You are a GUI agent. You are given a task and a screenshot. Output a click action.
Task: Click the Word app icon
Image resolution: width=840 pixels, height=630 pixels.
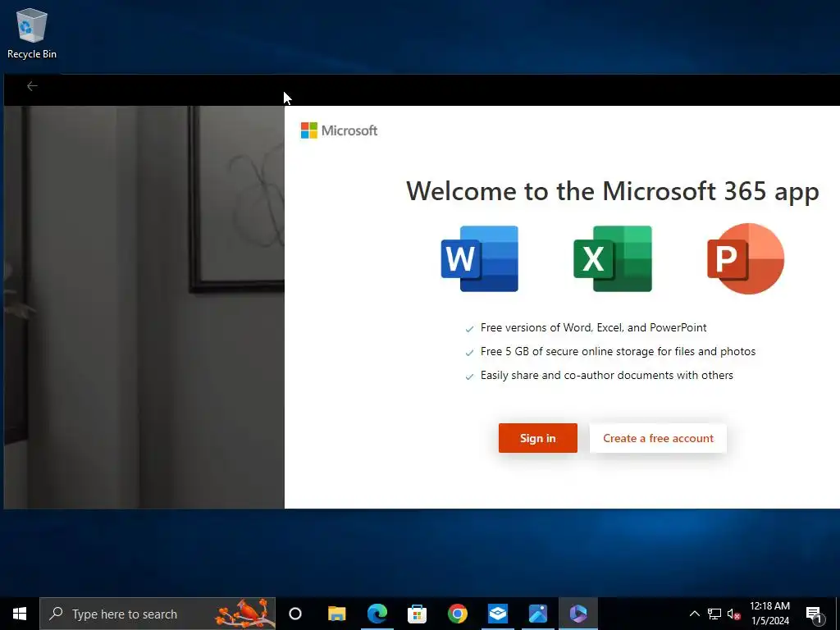point(479,258)
